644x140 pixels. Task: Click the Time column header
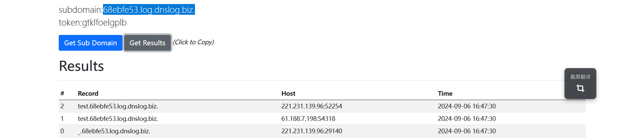coord(445,94)
